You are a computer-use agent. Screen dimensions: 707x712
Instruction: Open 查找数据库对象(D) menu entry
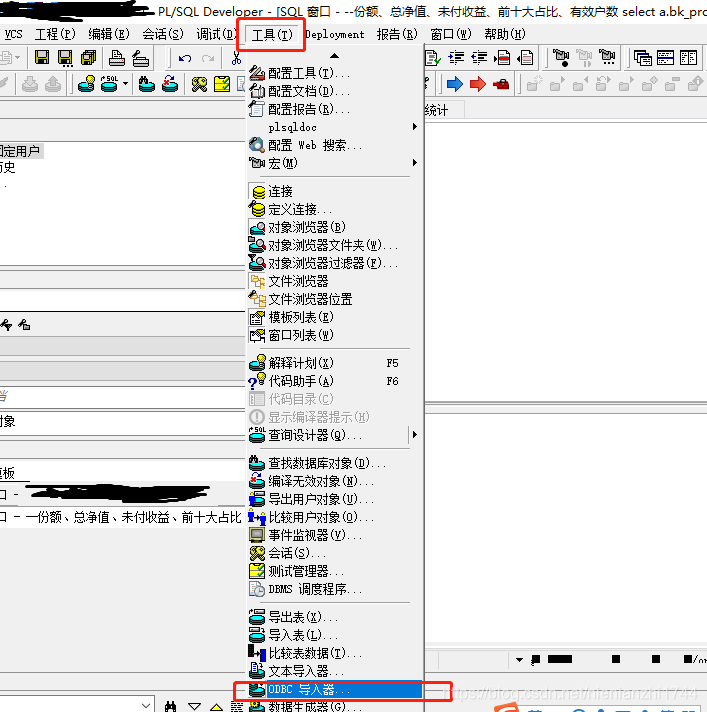pos(335,463)
